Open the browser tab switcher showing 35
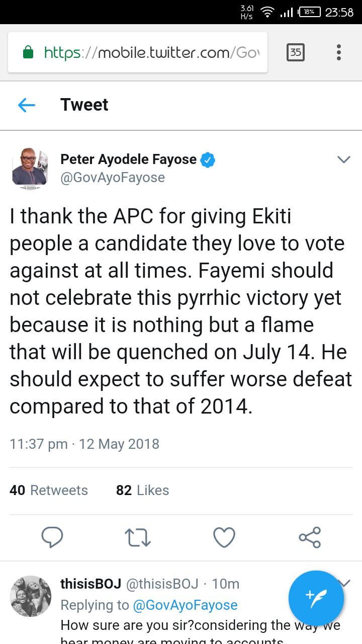The image size is (362, 644). [x=295, y=52]
